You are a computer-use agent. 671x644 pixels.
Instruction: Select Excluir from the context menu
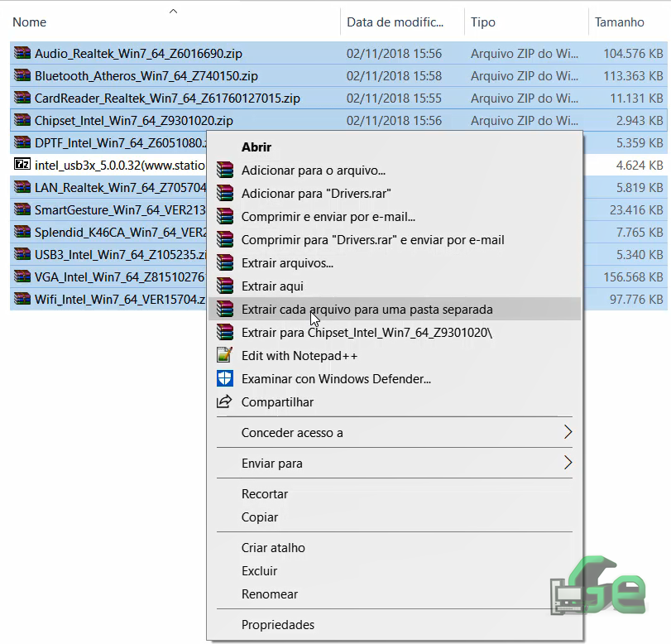[394, 570]
